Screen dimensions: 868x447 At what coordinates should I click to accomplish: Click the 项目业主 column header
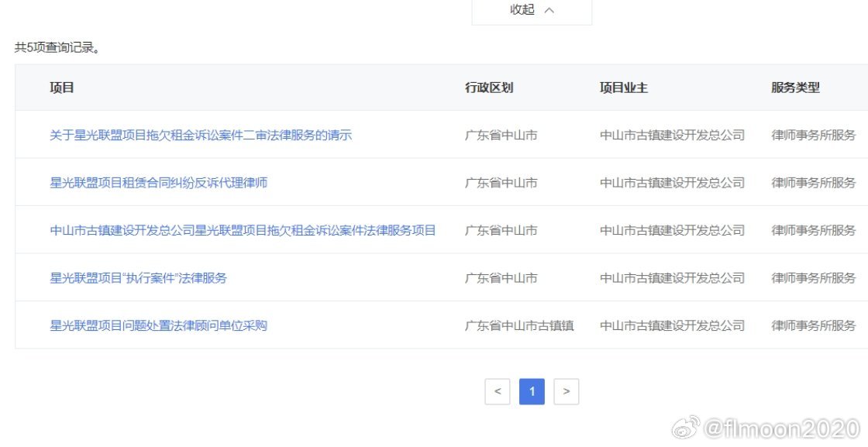624,88
